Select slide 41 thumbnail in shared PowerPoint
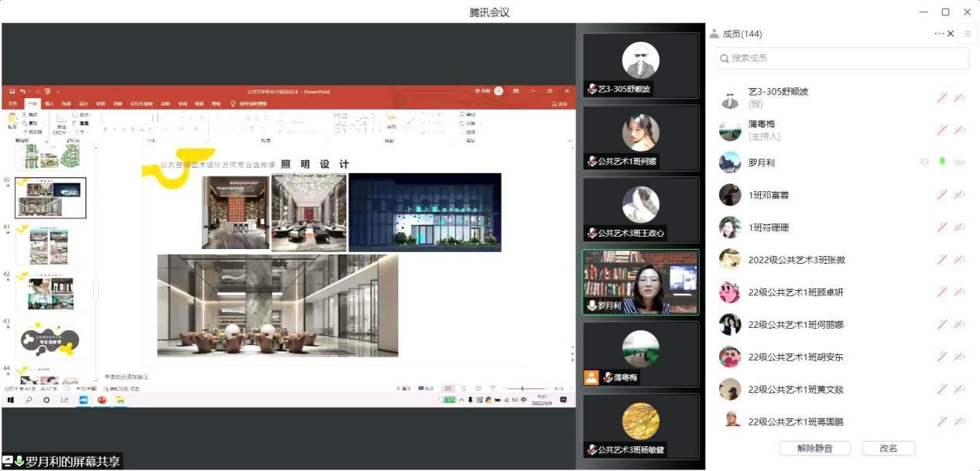Screen dimensions: 980x471 tap(50, 246)
